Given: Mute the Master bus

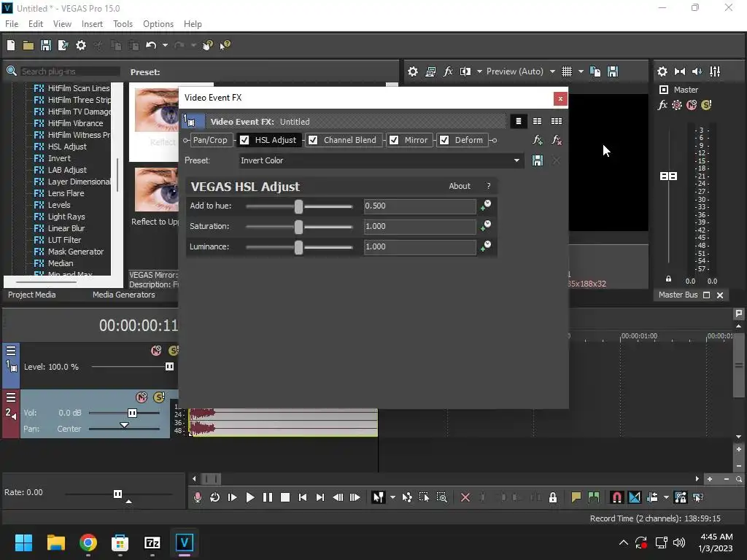Looking at the screenshot, I should click(692, 105).
